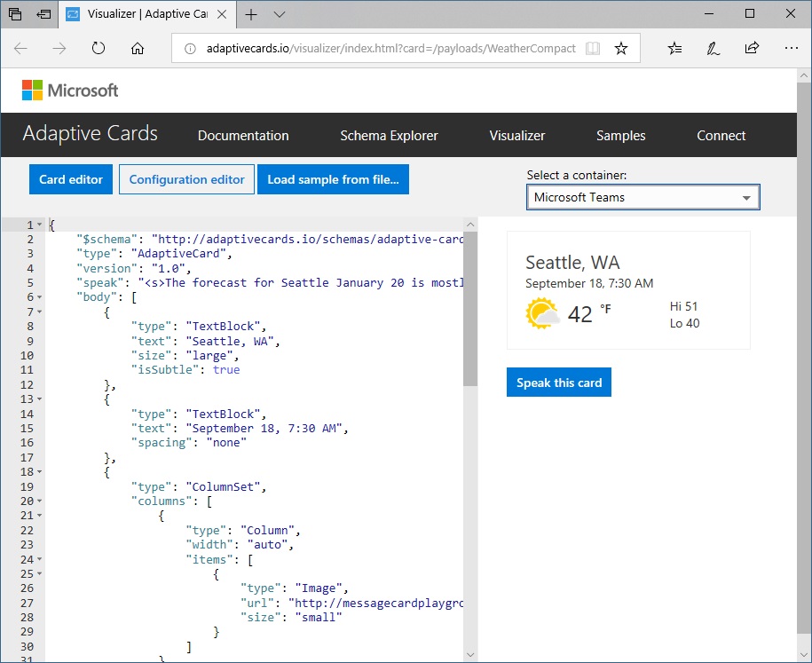Click the Speak this card button

click(559, 383)
